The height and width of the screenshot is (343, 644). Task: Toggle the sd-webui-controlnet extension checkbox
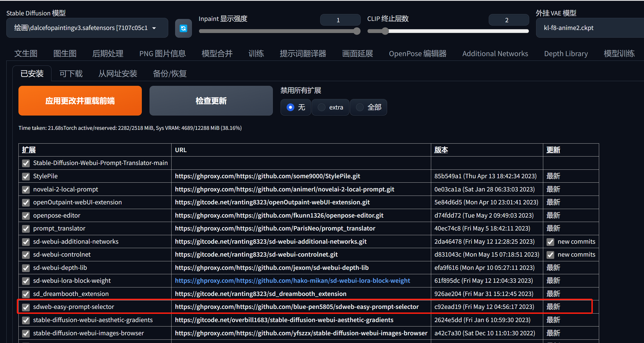(26, 255)
